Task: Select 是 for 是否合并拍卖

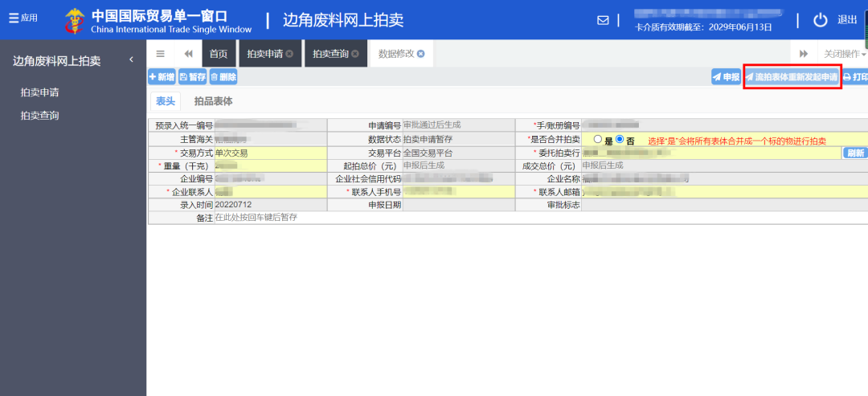Action: click(x=597, y=139)
